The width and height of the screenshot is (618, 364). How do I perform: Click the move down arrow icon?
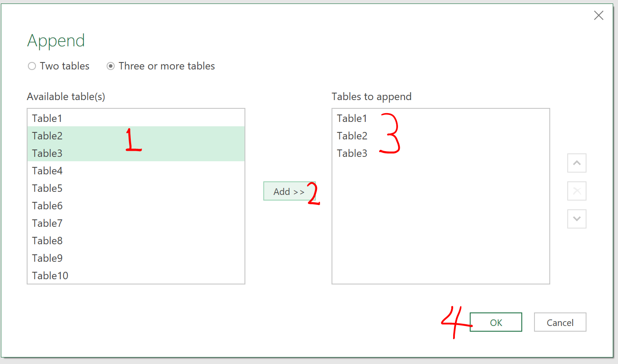[x=576, y=218]
